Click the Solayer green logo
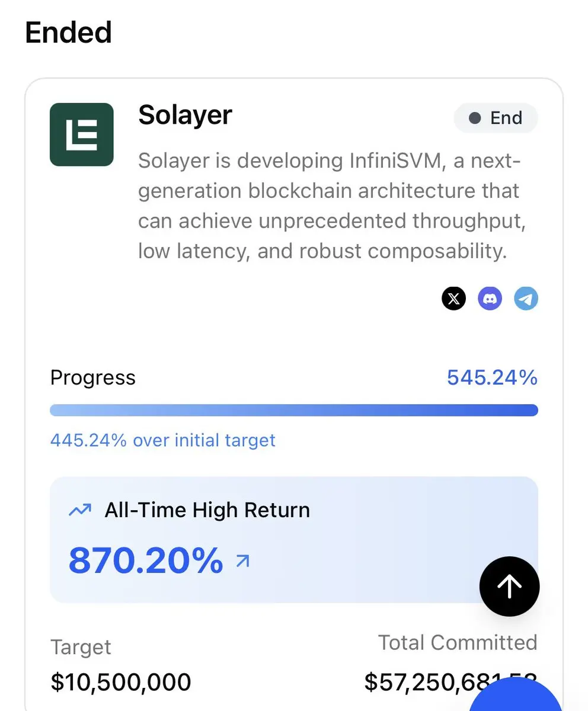The width and height of the screenshot is (588, 711). coord(82,134)
